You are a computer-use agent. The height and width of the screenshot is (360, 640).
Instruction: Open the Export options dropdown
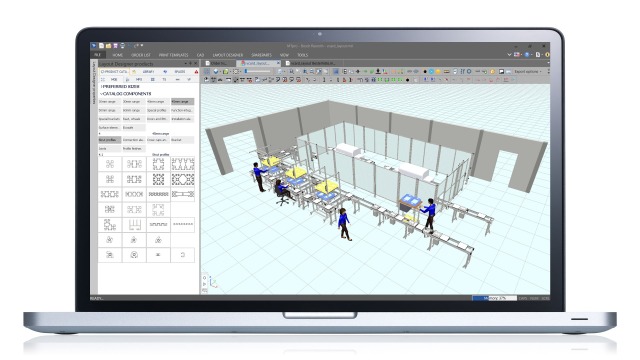[528, 71]
